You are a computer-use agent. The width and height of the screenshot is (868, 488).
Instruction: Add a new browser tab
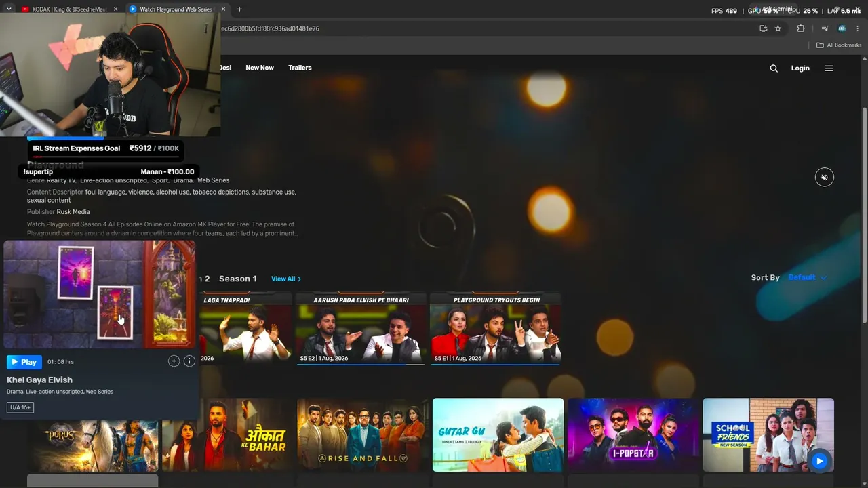point(239,9)
